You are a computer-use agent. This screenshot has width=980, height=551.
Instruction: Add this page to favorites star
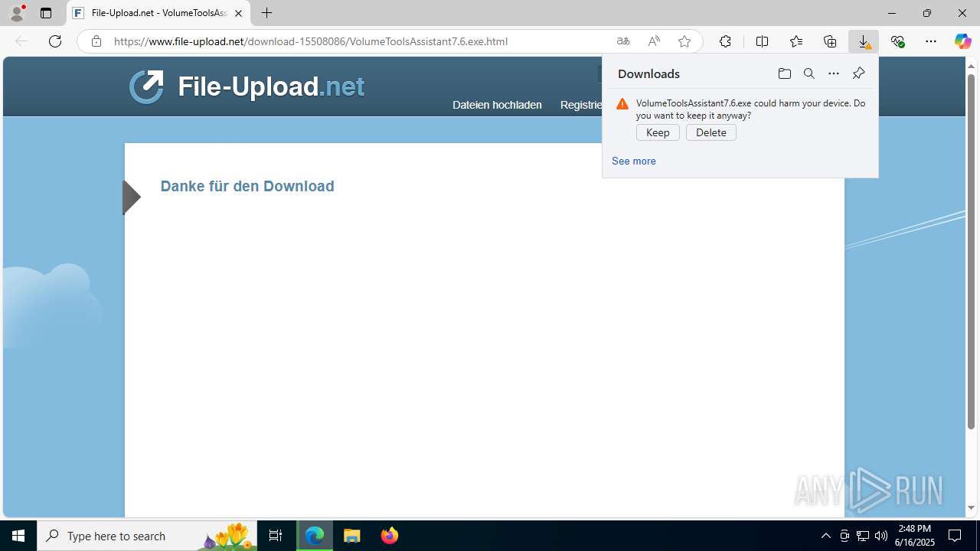click(684, 41)
